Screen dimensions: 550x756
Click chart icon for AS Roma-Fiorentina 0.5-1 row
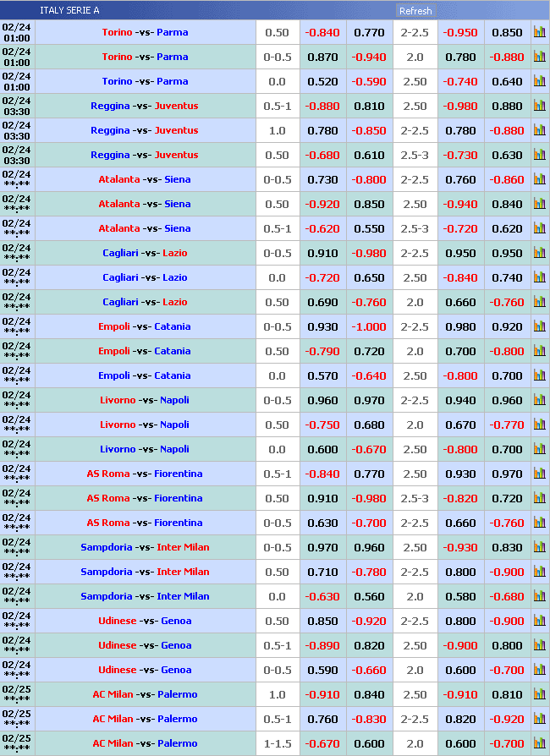click(x=539, y=474)
